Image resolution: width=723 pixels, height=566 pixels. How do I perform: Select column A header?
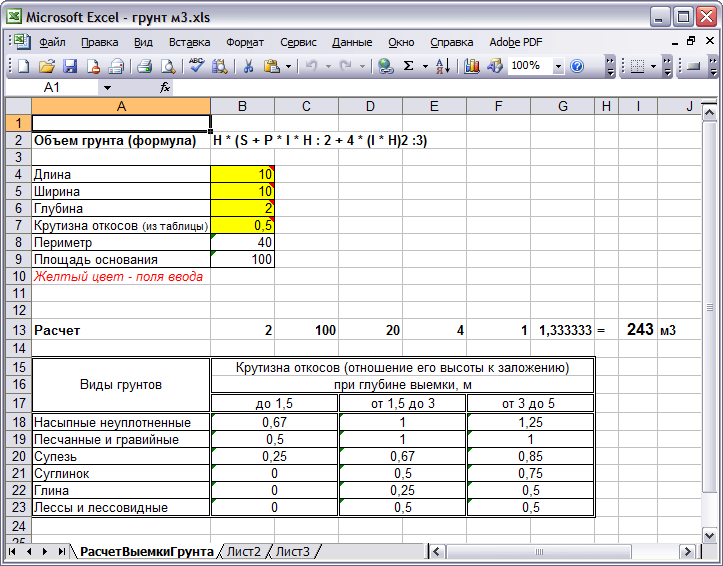(121, 106)
